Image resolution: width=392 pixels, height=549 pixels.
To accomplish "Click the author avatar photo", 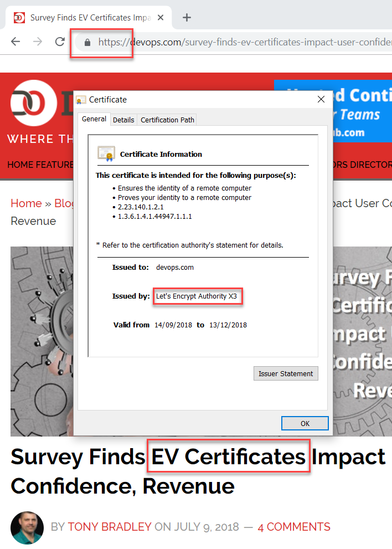I will 27,527.
